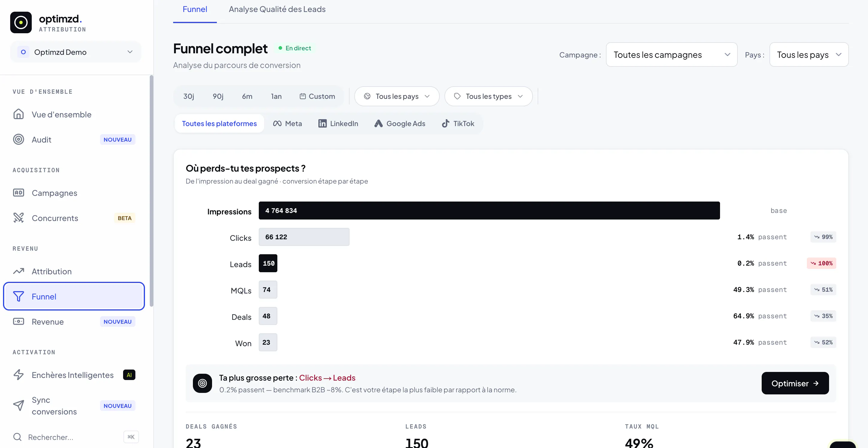868x448 pixels.
Task: Select the Meta platform tab
Action: click(x=288, y=124)
